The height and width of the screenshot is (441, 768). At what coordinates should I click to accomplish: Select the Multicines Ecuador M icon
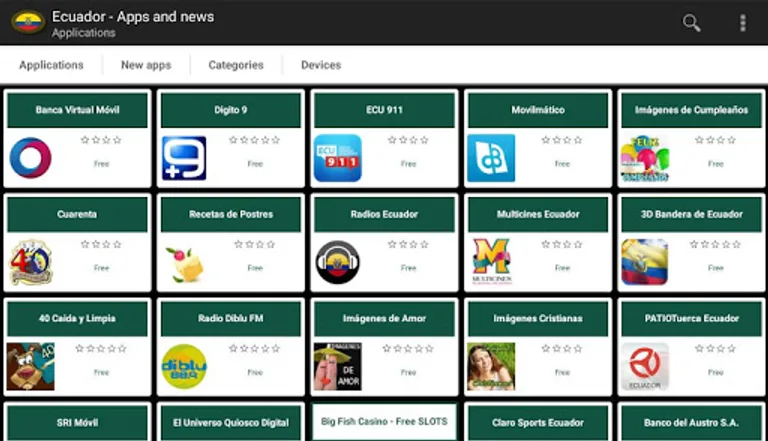click(x=491, y=262)
